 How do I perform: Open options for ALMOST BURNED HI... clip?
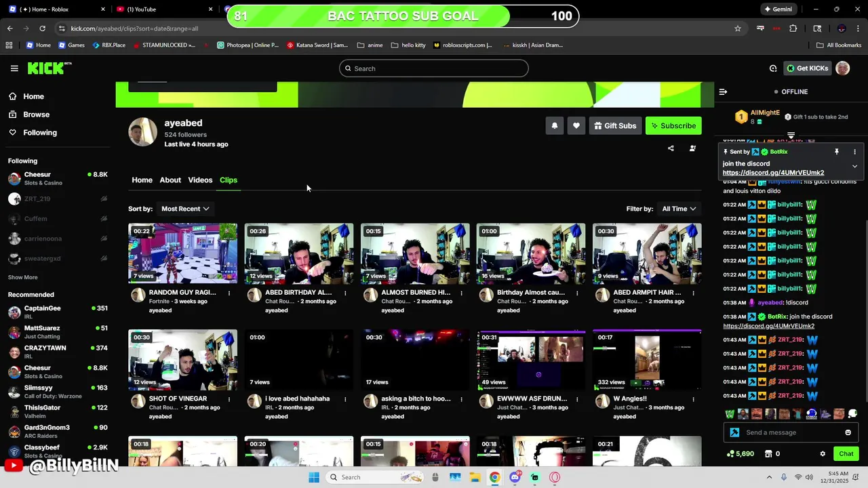tap(461, 293)
